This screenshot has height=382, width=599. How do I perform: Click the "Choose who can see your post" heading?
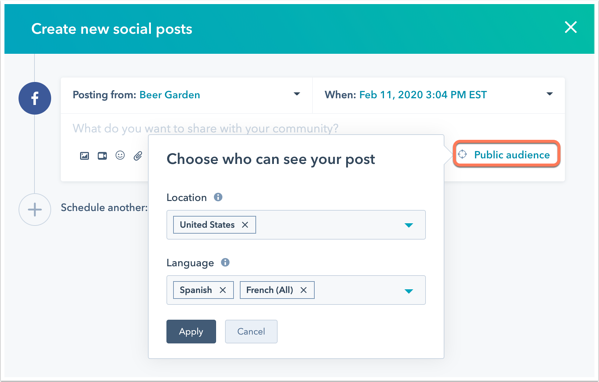click(x=271, y=159)
